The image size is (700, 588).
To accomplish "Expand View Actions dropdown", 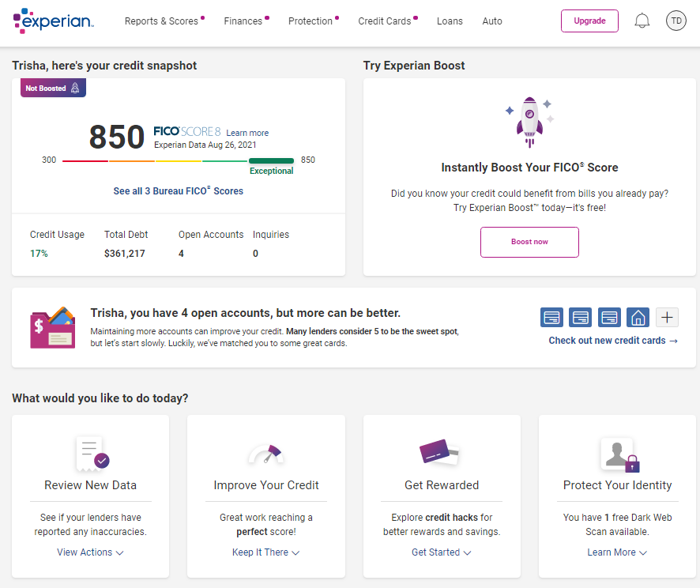I will click(x=90, y=552).
